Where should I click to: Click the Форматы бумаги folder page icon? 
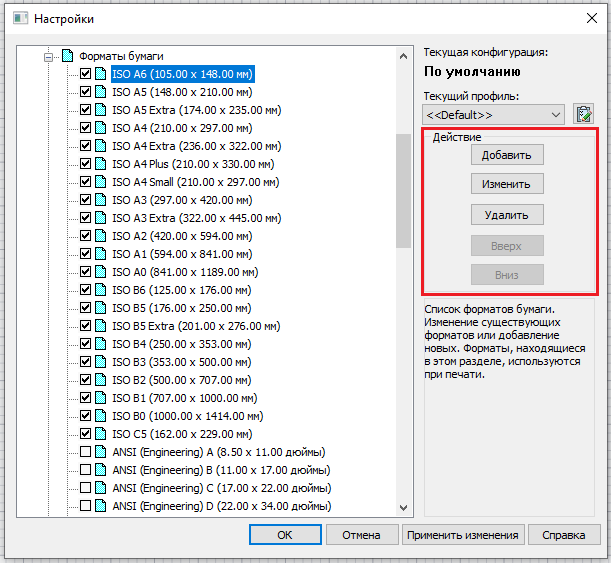(67, 56)
